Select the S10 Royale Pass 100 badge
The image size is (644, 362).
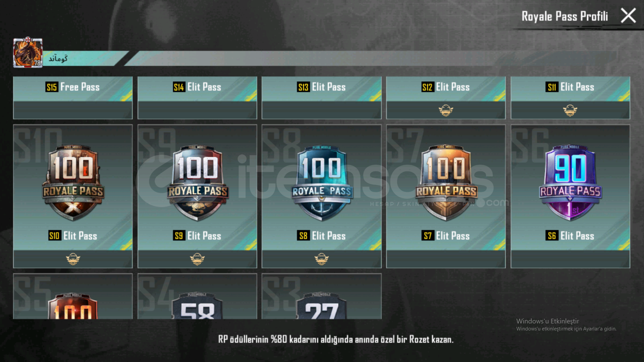point(73,183)
